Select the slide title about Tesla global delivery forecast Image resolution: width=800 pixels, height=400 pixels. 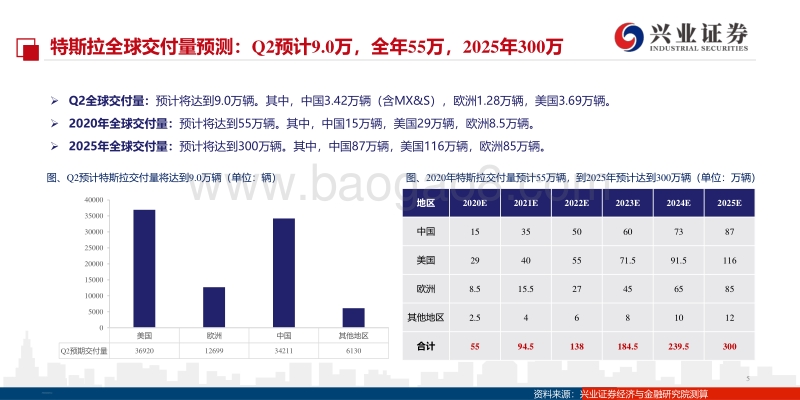306,47
